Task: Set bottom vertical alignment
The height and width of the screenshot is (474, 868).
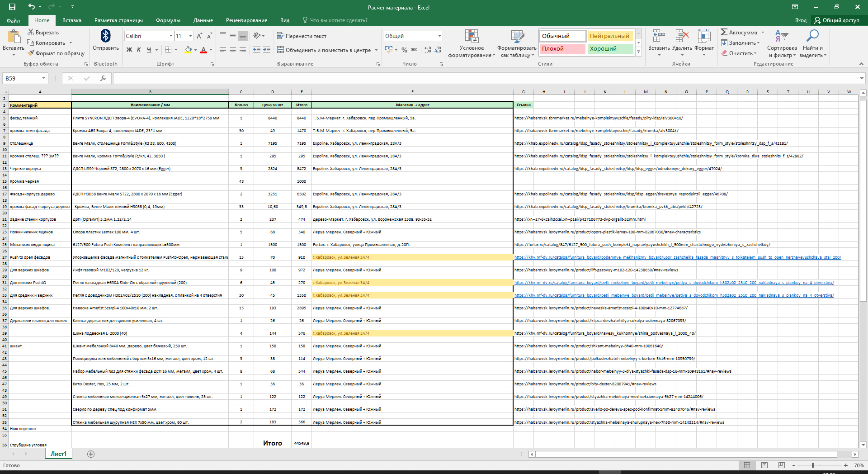Action: point(243,36)
